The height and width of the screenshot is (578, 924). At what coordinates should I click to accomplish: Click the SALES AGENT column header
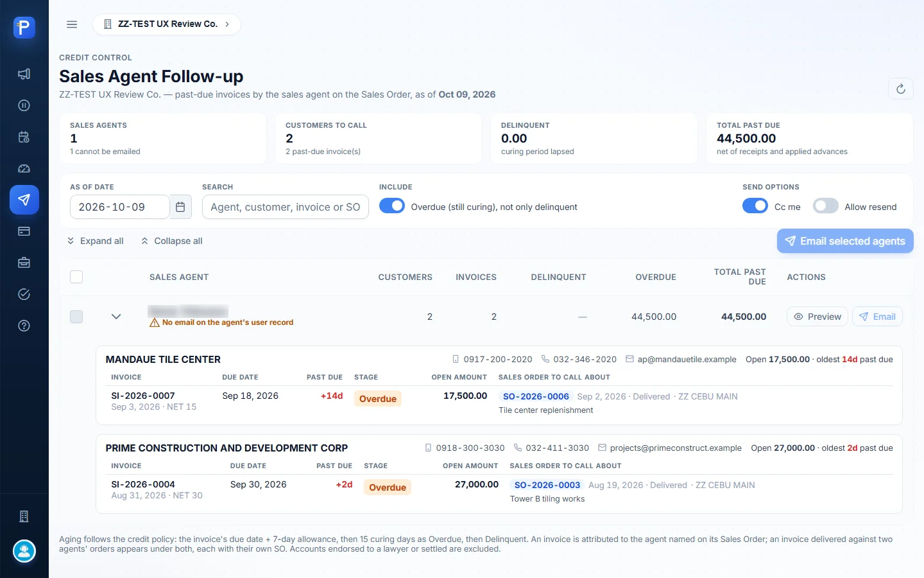pyautogui.click(x=179, y=277)
